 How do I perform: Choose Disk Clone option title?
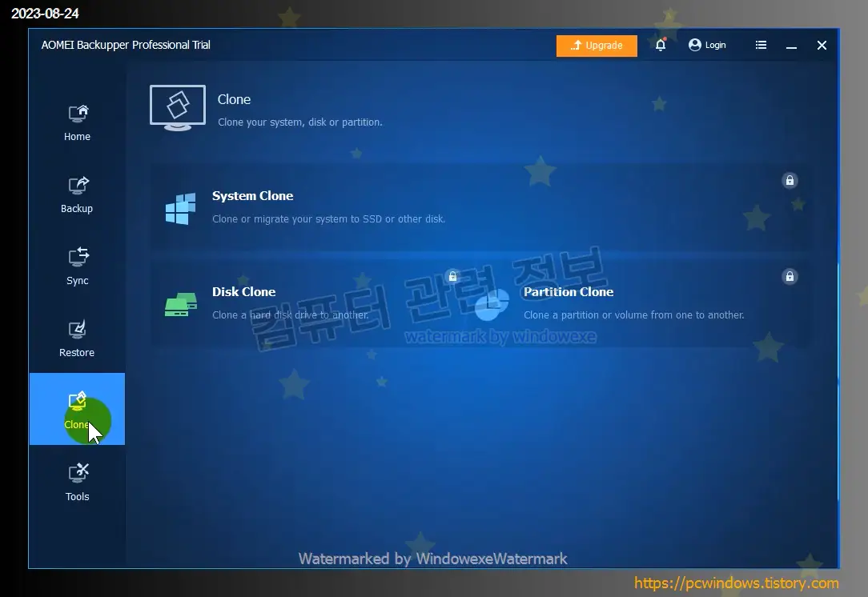[x=243, y=291]
